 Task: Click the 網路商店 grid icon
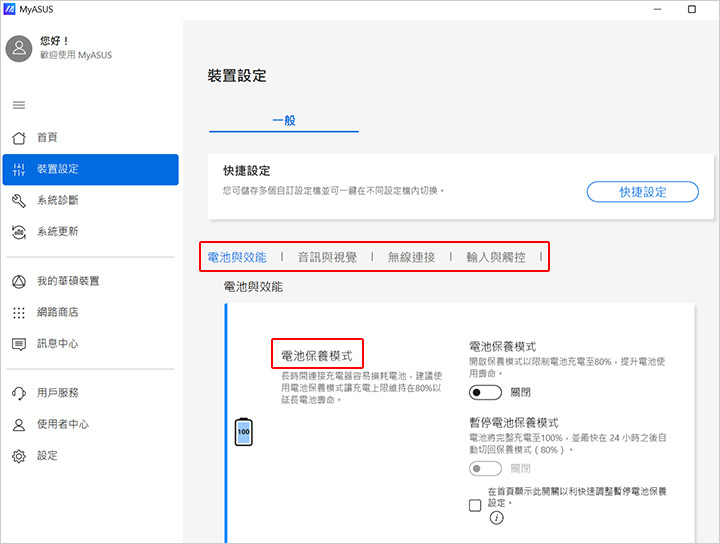coord(19,313)
